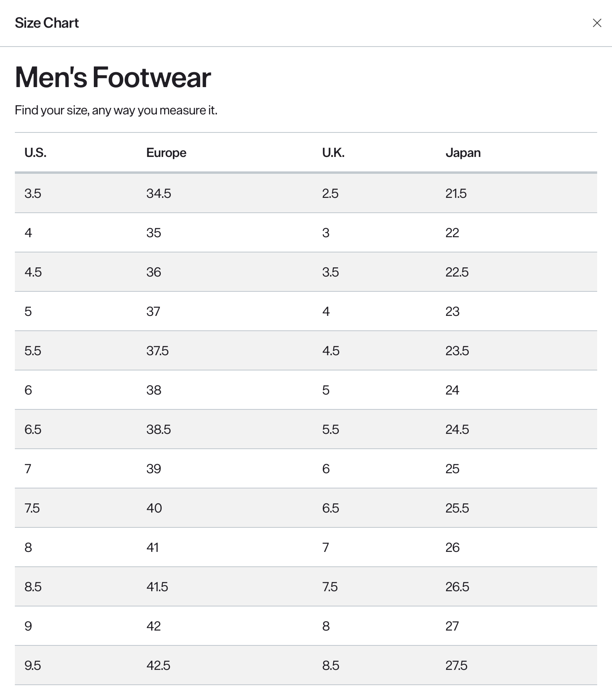612x700 pixels.
Task: Select U.S. size 3.5 cell
Action: pos(33,193)
